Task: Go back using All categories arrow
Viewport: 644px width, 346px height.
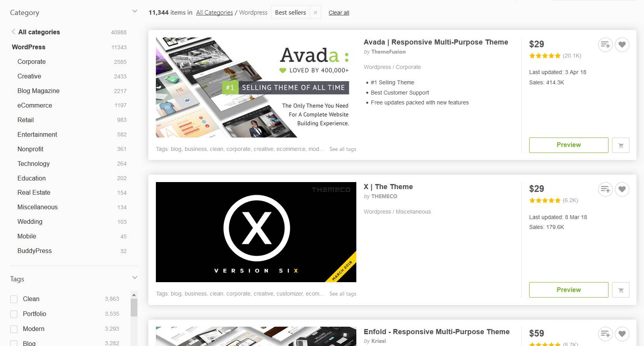Action: 13,32
